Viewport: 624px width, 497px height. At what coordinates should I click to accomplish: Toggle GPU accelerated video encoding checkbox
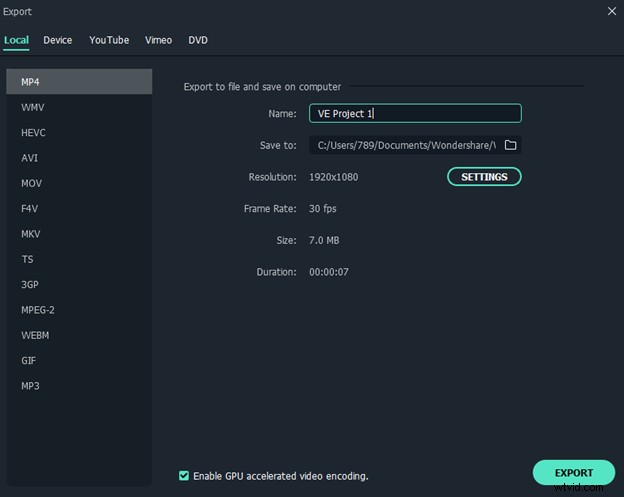point(183,475)
